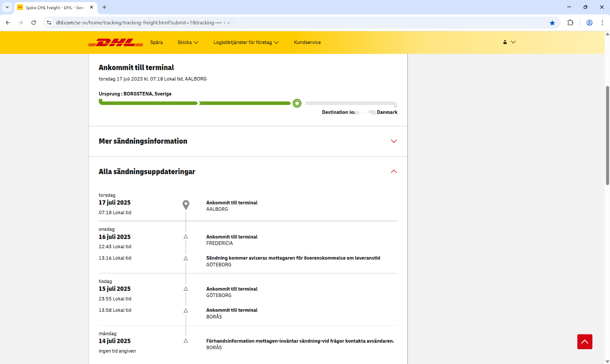
Task: Click the map pin marker for Aalborg update
Action: [186, 205]
